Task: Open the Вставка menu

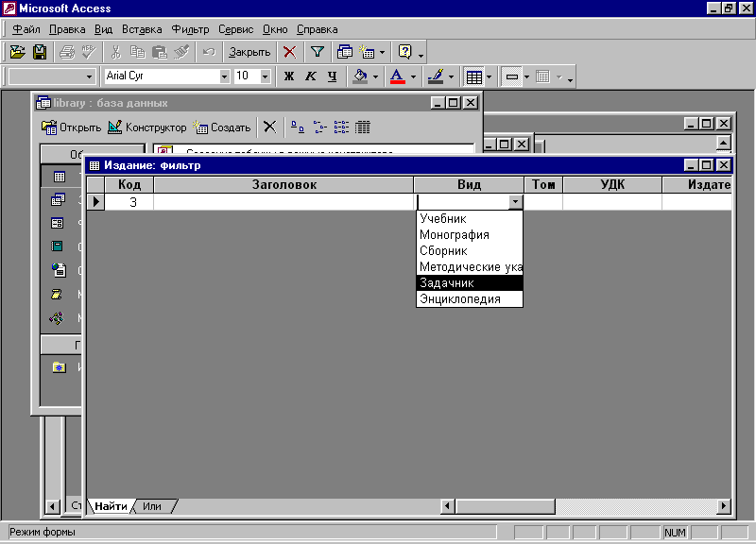Action: [x=142, y=29]
